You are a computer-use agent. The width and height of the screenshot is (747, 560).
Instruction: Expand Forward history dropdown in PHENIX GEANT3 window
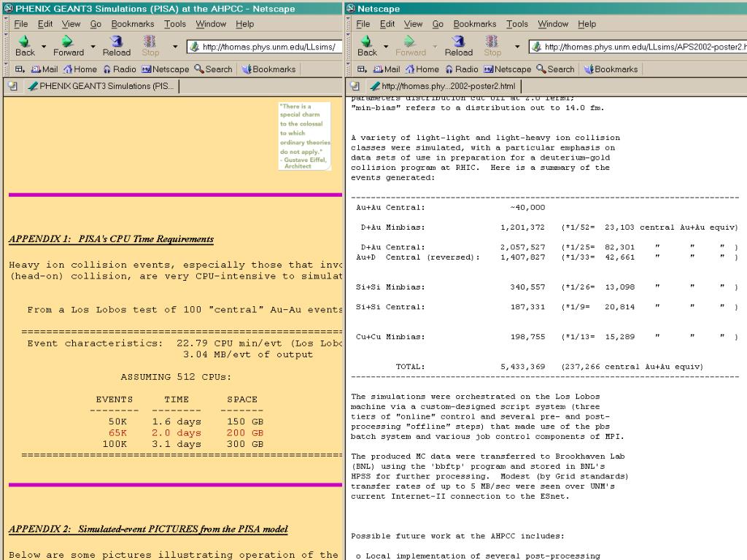tap(92, 47)
